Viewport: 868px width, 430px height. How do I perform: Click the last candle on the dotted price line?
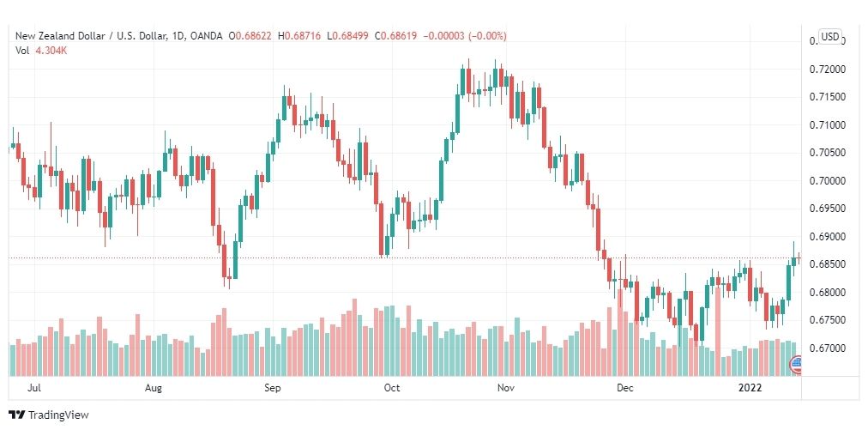pyautogui.click(x=799, y=257)
